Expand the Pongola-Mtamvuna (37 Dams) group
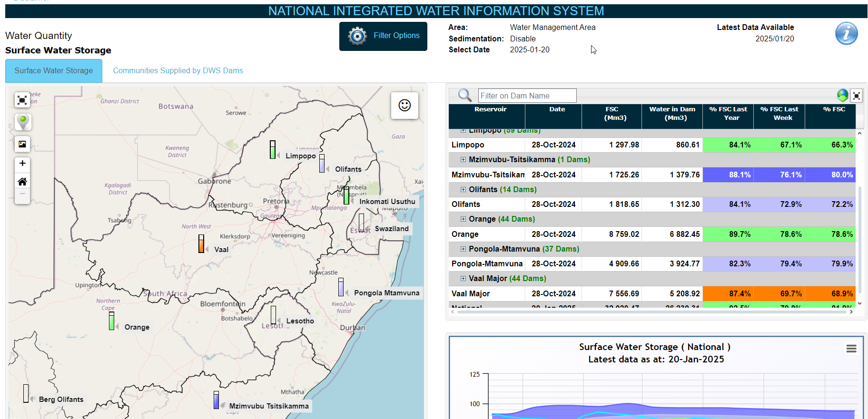 [x=463, y=249]
